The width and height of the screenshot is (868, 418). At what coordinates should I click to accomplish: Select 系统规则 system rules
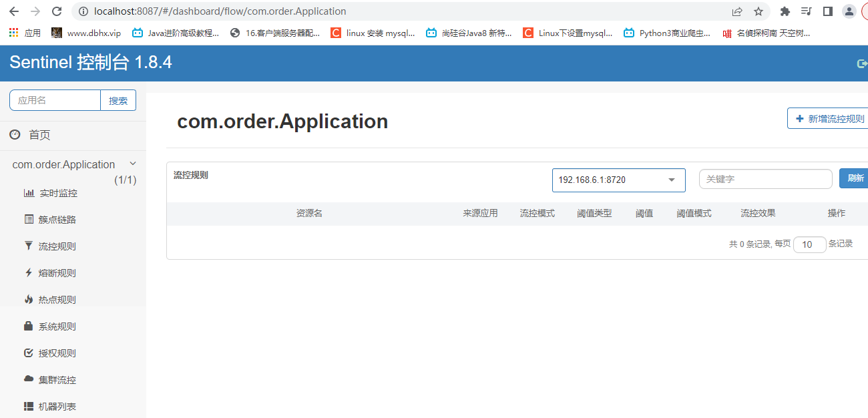coord(53,326)
